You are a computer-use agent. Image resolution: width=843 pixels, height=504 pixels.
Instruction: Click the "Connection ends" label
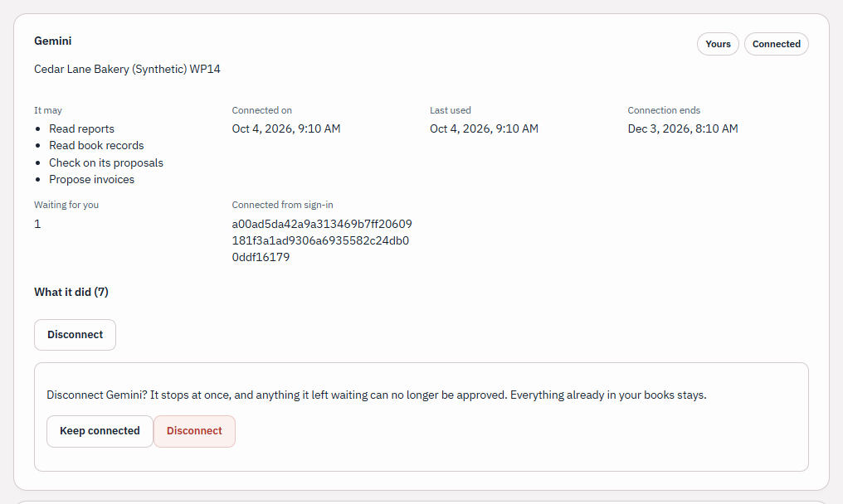coord(664,110)
